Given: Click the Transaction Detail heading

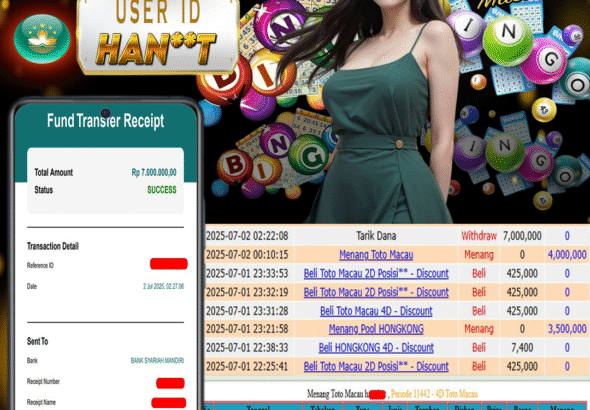Looking at the screenshot, I should point(53,246).
